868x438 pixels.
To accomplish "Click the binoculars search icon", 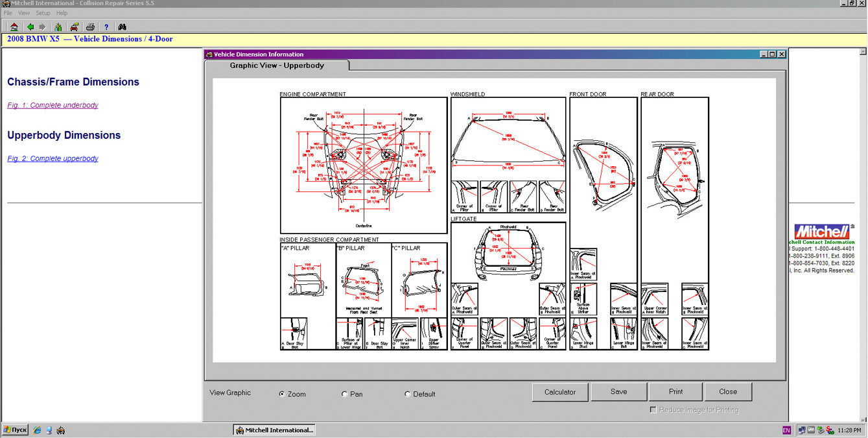I will (x=122, y=27).
